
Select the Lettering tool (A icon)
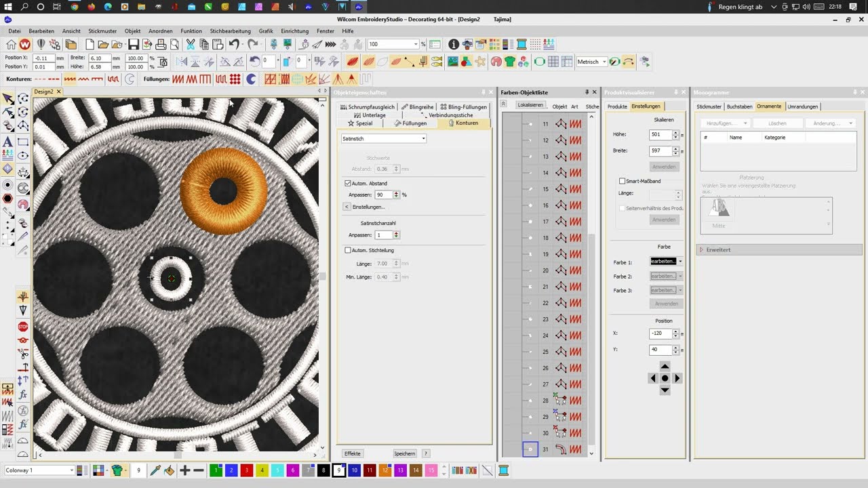point(8,142)
